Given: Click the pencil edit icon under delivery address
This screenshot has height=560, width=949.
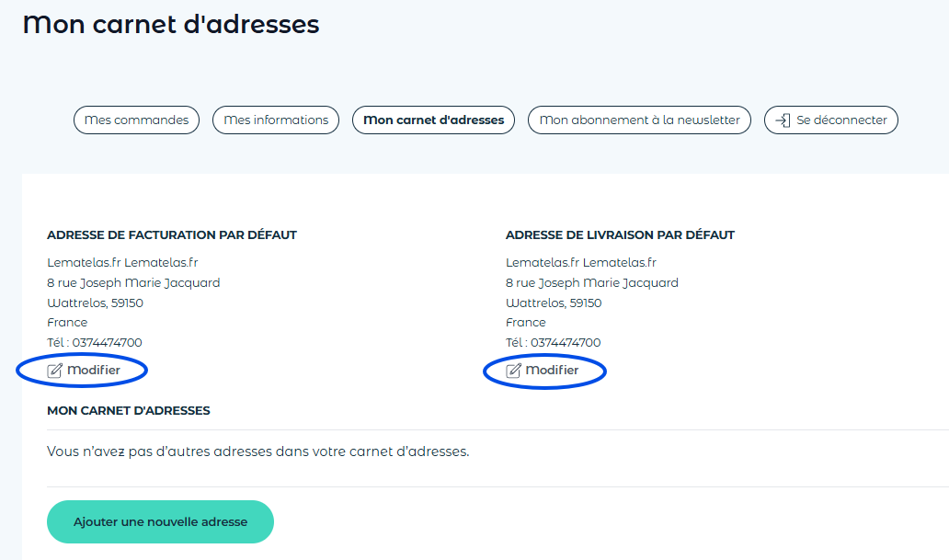Looking at the screenshot, I should pyautogui.click(x=514, y=371).
